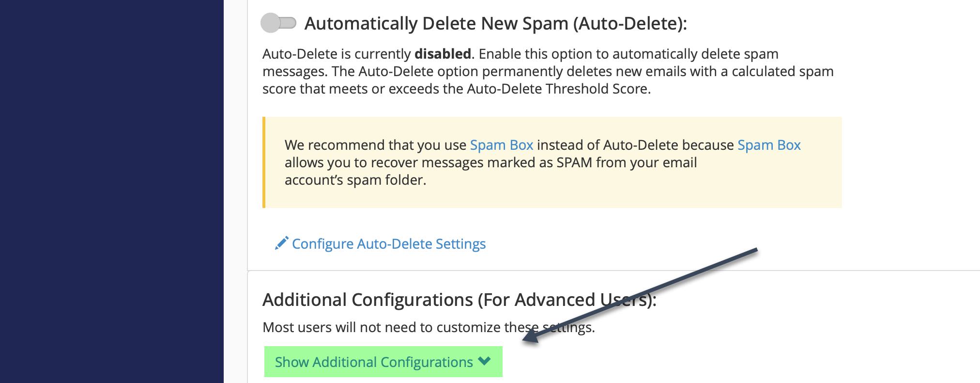980x383 pixels.
Task: Expand Show Additional Configurations
Action: click(x=383, y=362)
